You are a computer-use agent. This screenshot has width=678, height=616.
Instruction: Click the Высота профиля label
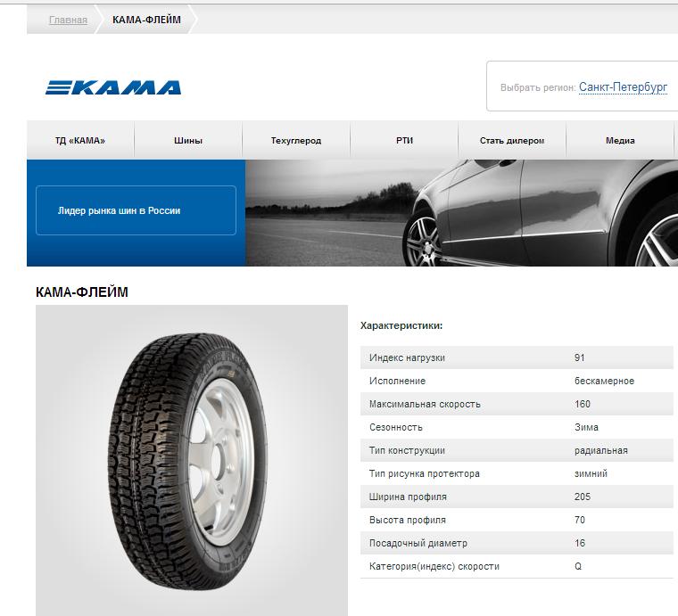click(x=408, y=520)
